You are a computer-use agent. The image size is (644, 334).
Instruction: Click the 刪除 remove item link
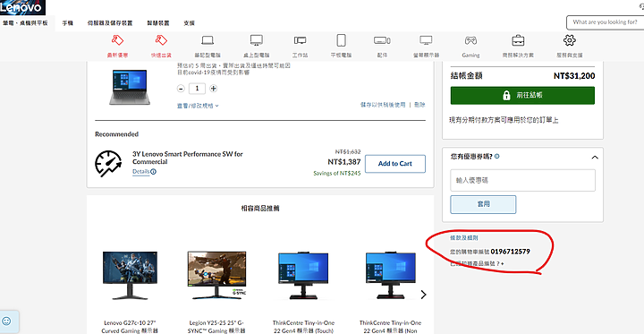[x=419, y=105]
